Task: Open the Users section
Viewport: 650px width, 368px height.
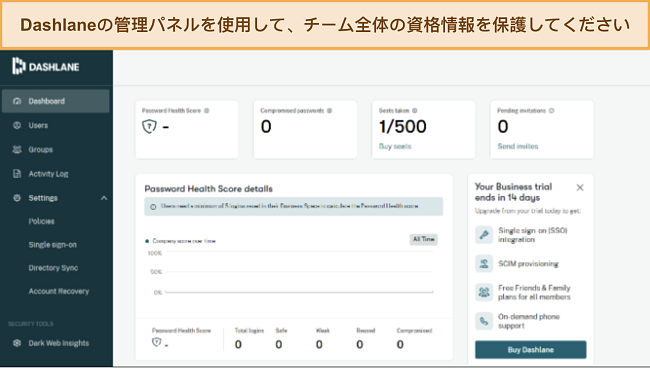Action: pos(38,125)
